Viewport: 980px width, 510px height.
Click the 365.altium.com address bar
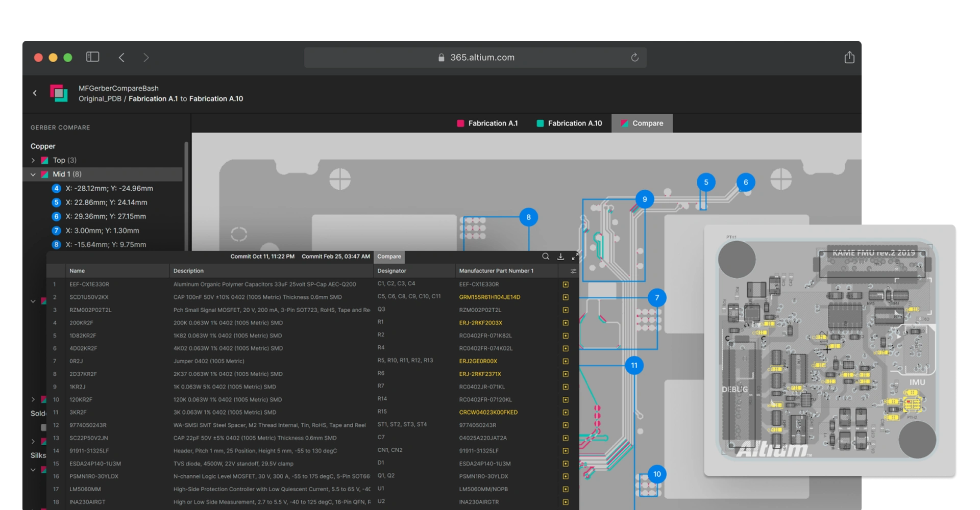(476, 58)
